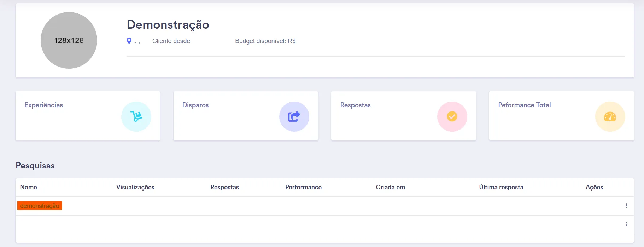Click the Cliente desde text
644x247 pixels.
(171, 41)
